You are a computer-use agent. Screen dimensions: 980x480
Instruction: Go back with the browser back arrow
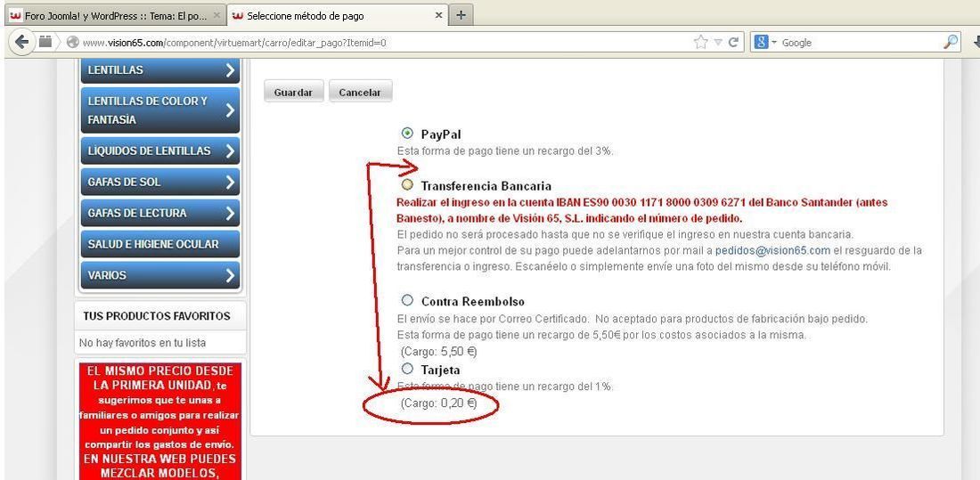click(x=22, y=43)
